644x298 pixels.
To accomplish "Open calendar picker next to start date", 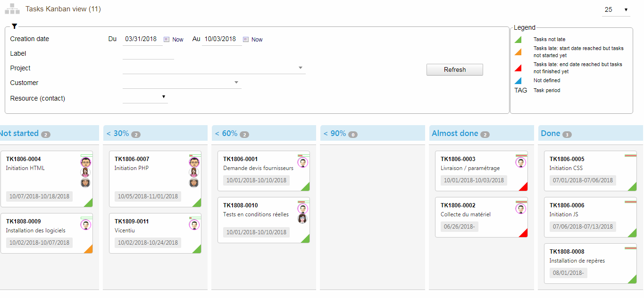I will tap(166, 39).
